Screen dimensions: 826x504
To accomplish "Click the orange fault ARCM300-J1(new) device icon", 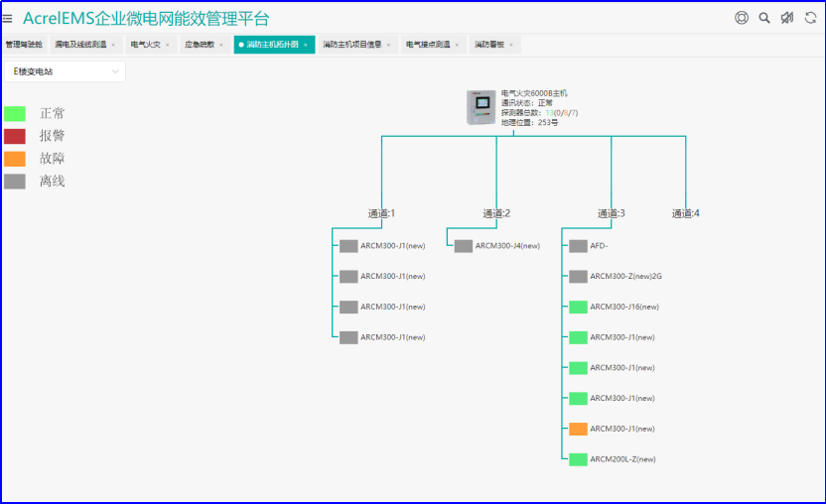I will (x=579, y=429).
